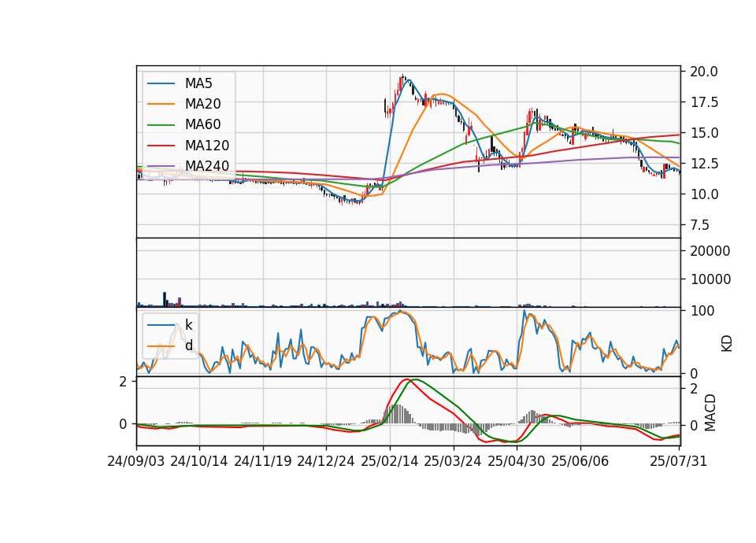
Task: Click the MA240 legend label
Action: (207, 166)
